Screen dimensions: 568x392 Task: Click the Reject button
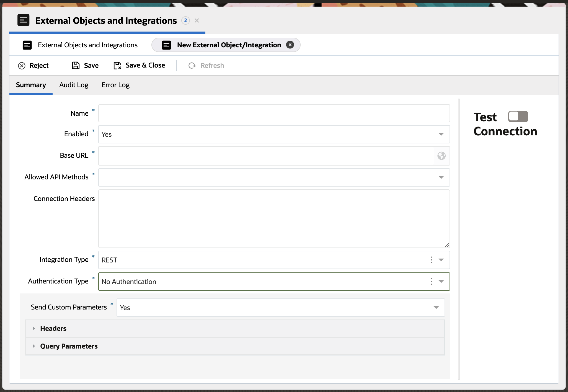point(34,65)
